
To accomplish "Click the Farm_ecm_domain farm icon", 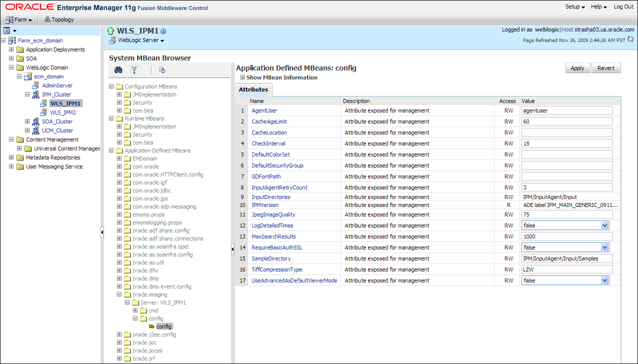I will (12, 40).
